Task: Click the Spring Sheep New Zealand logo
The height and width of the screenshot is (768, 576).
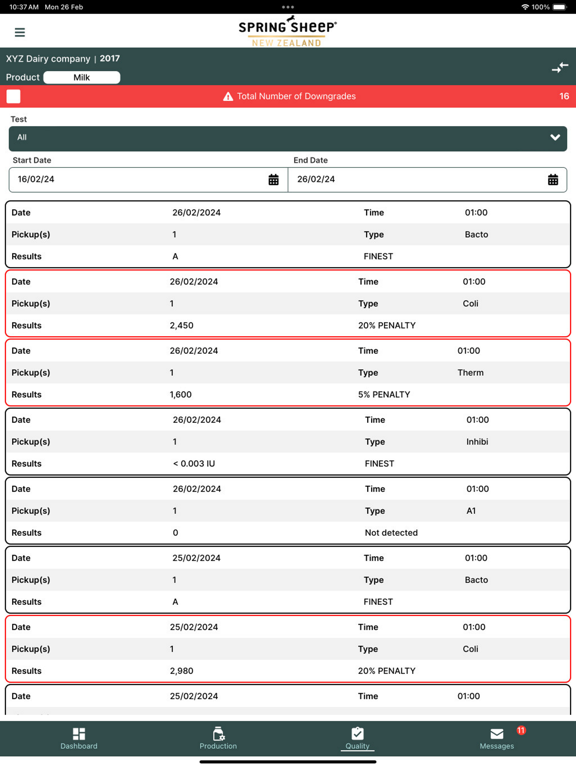Action: coord(288,31)
